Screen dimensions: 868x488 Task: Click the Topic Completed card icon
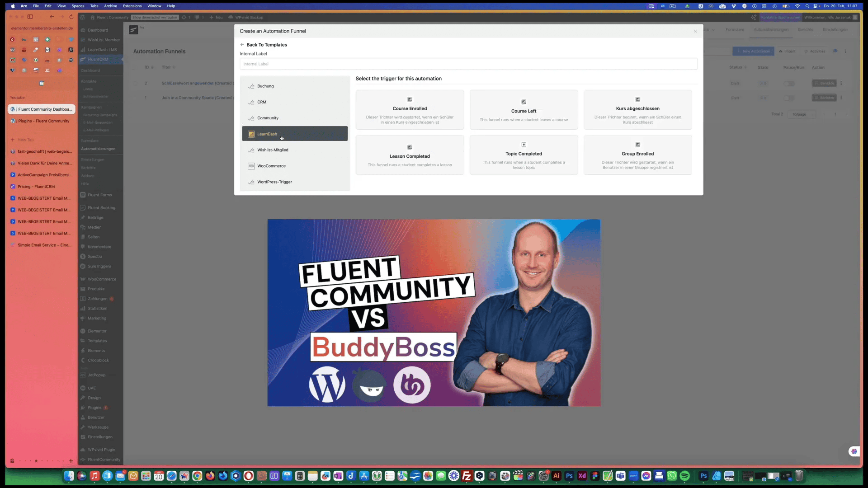click(x=524, y=145)
